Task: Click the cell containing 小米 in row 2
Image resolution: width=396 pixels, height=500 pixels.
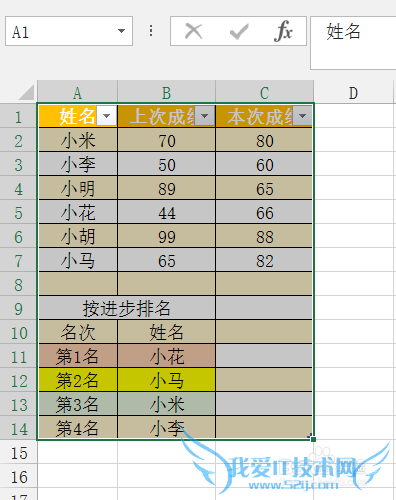Action: pos(78,140)
